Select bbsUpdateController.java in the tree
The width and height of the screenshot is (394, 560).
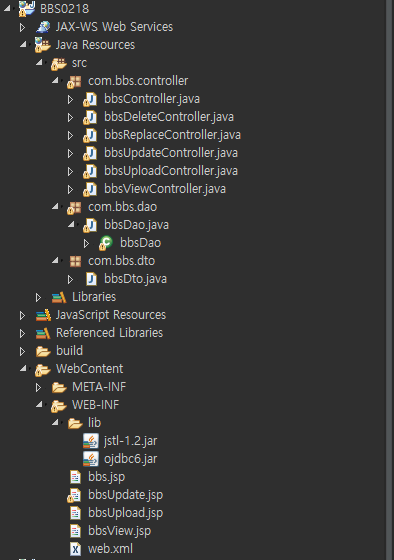click(171, 153)
